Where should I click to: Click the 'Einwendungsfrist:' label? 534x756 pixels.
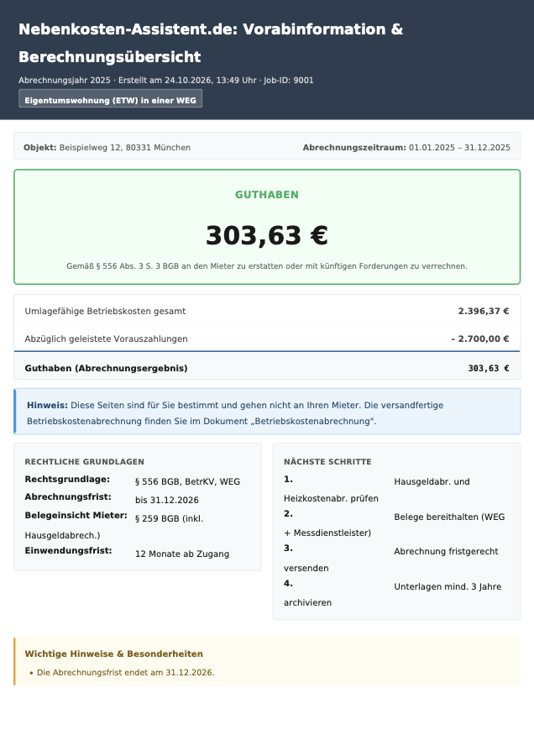68,550
